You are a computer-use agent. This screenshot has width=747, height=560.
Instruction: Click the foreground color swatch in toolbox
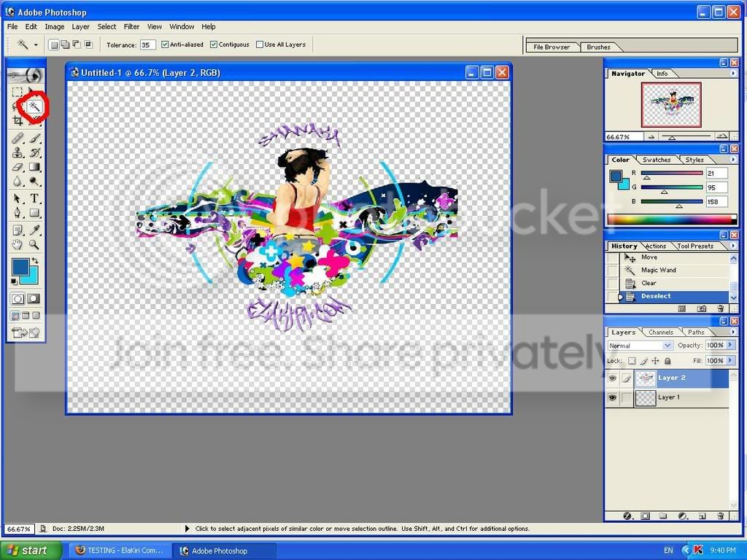(20, 267)
